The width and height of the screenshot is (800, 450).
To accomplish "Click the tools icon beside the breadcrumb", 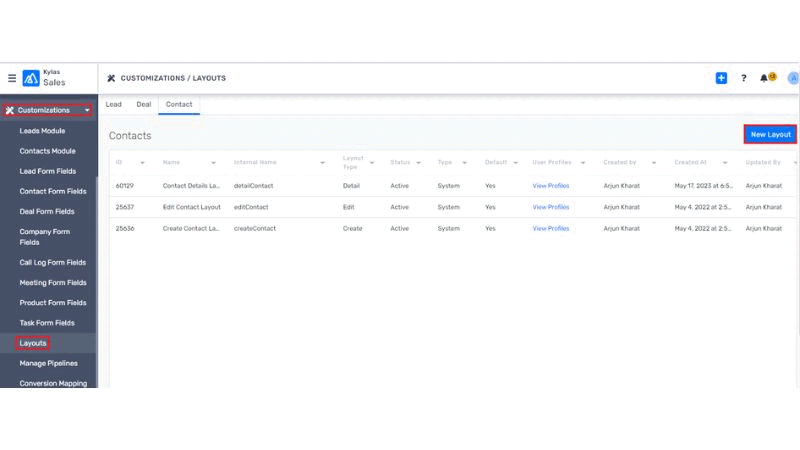I will click(111, 78).
